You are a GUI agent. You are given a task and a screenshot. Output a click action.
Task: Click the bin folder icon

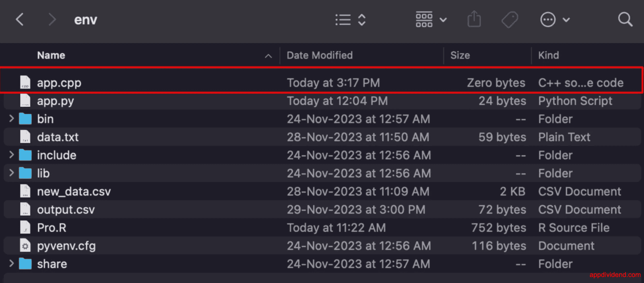[25, 119]
